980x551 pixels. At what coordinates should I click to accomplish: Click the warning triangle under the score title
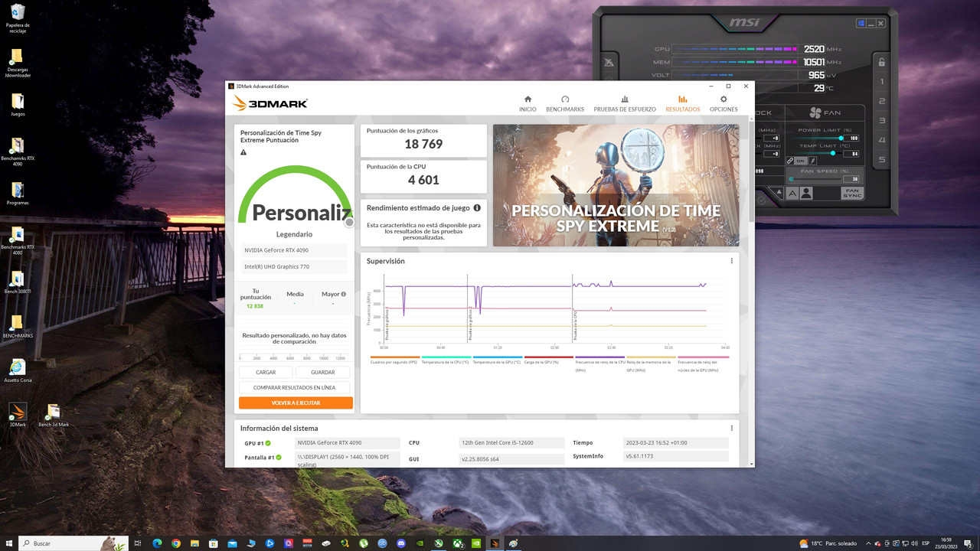point(243,152)
